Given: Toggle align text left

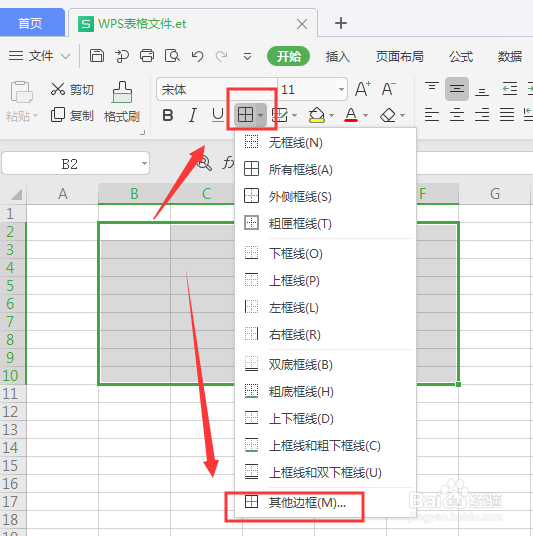Looking at the screenshot, I should (x=432, y=115).
